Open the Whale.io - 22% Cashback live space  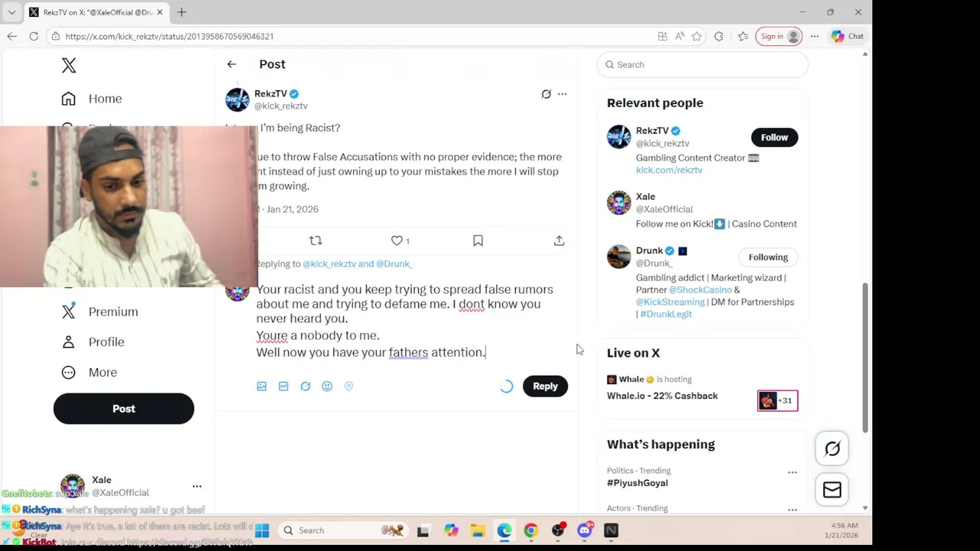662,396
